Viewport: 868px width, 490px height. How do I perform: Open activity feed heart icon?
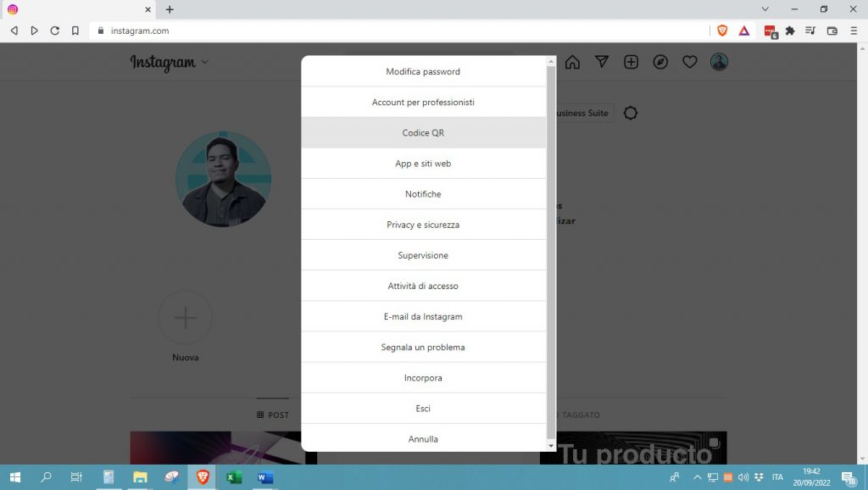point(690,62)
